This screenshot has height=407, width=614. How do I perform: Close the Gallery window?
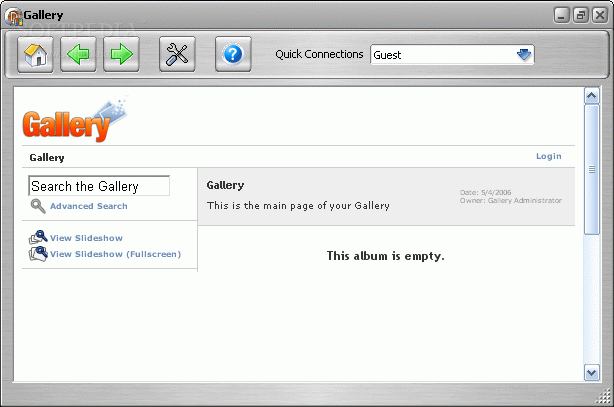pyautogui.click(x=600, y=16)
